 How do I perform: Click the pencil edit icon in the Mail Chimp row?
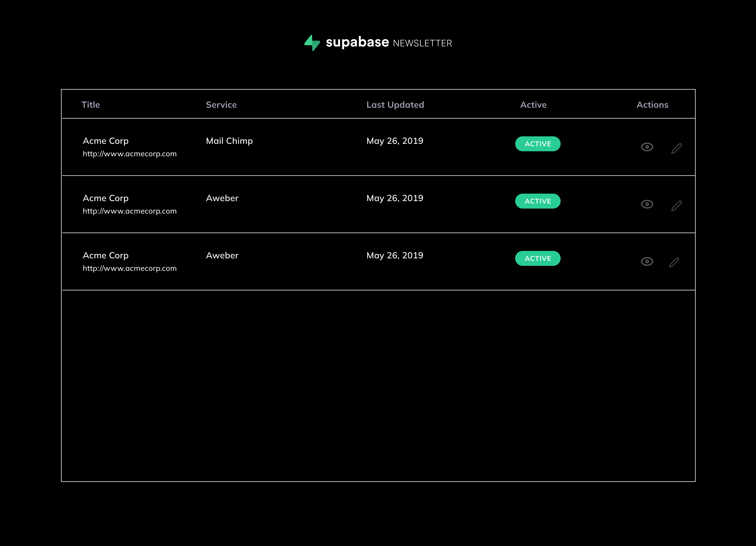tap(676, 148)
